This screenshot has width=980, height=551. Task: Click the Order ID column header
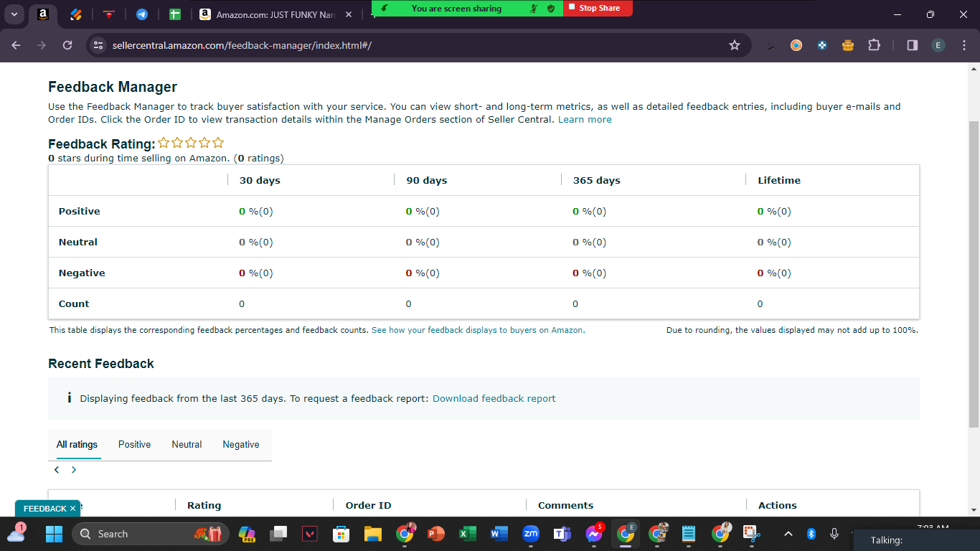369,505
